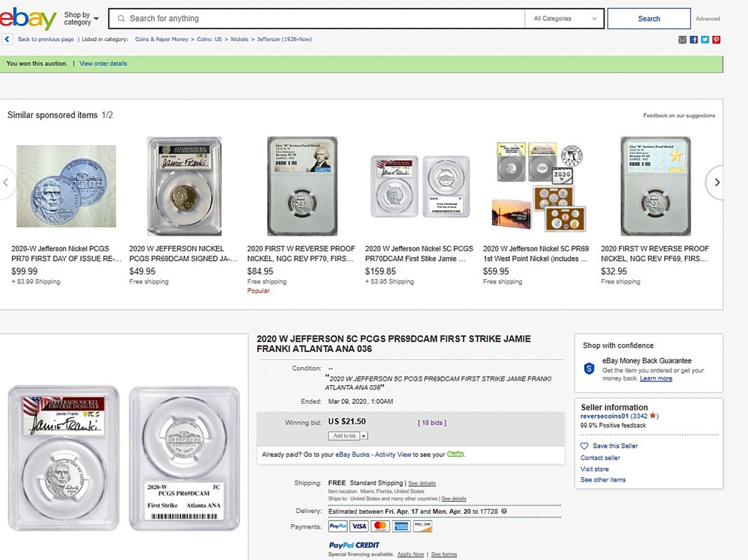This screenshot has width=748, height=560.
Task: Open Jefferson (1938-Now) breadcrumb
Action: pos(284,39)
